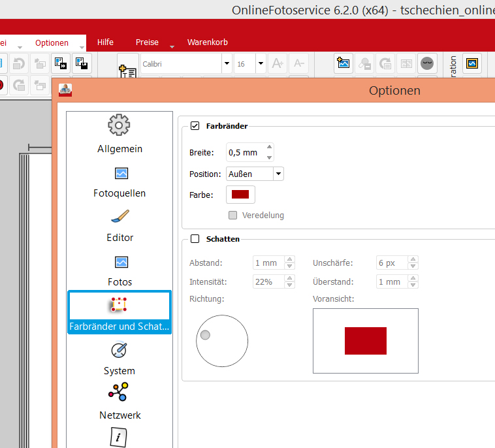Open the Warenkorb tab
The width and height of the screenshot is (495, 448).
[x=207, y=42]
